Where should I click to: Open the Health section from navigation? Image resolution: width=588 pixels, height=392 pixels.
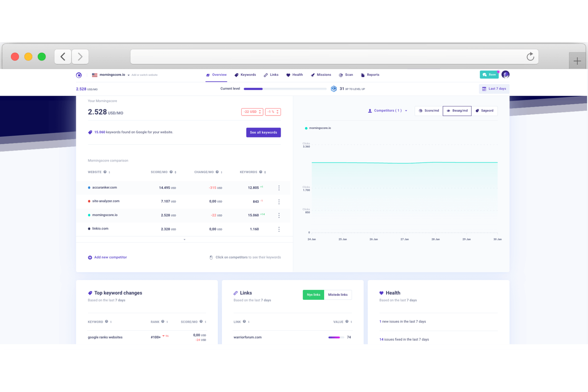tap(294, 75)
